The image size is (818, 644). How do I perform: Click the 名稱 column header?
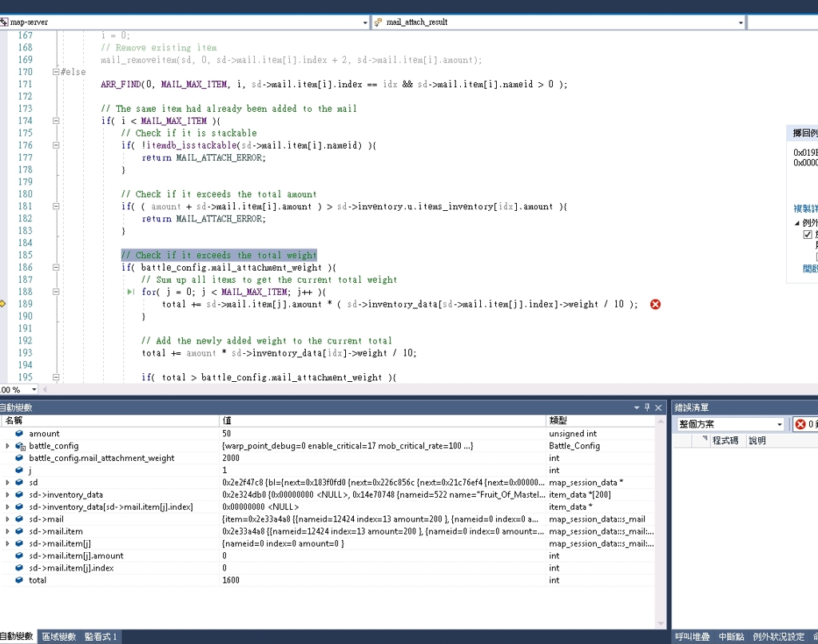pyautogui.click(x=109, y=420)
